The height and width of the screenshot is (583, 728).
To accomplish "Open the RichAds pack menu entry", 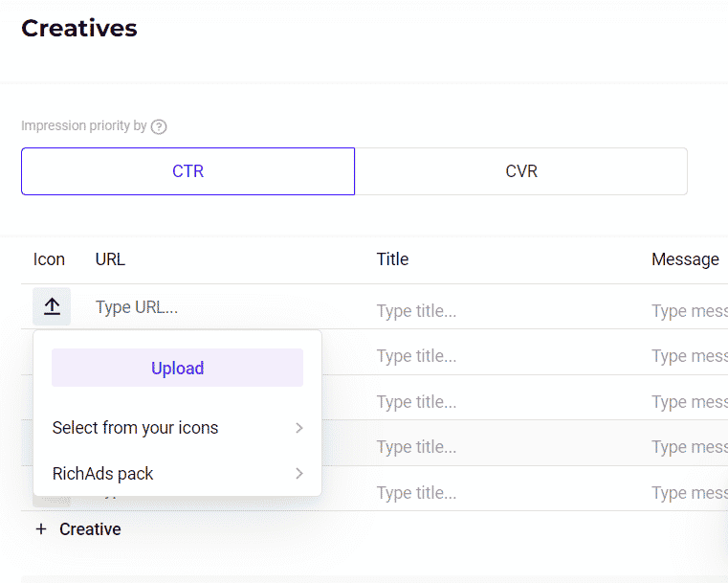I will pos(103,474).
